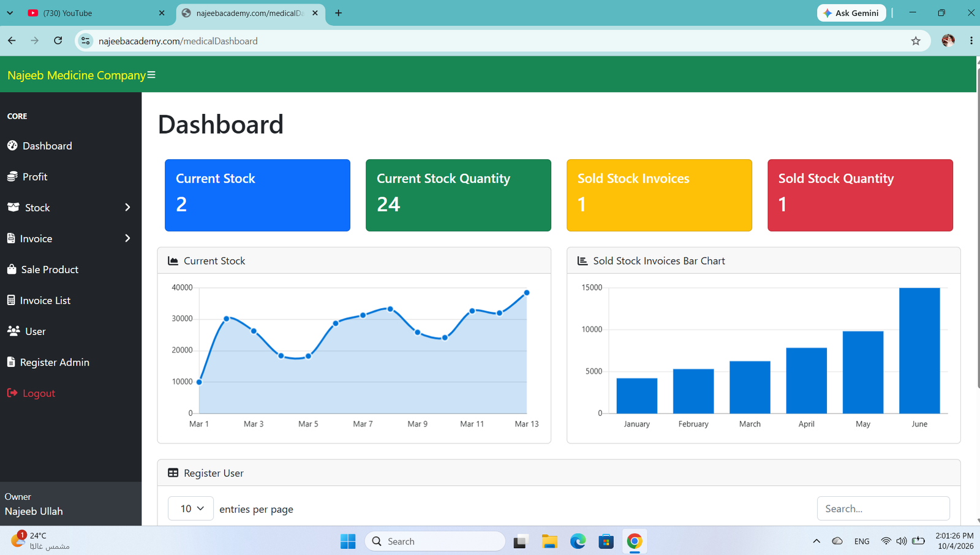
Task: Click the Dashboard gauge icon in sidebar
Action: [12, 145]
